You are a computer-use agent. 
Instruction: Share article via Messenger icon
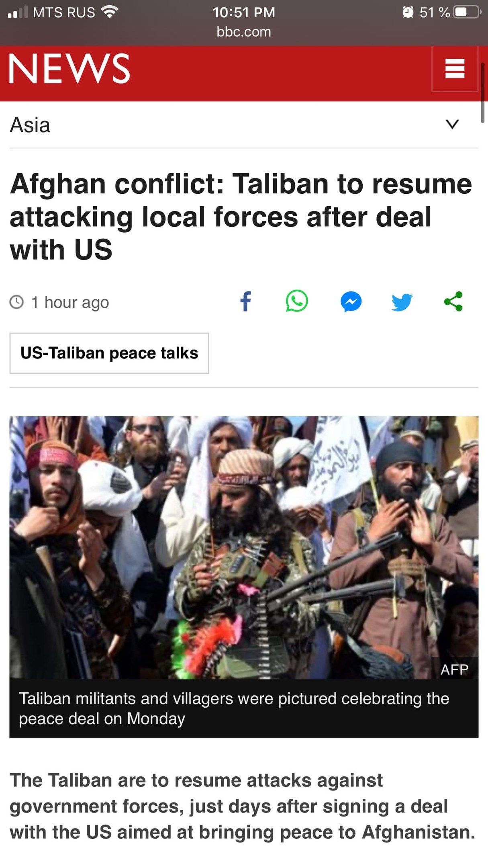pyautogui.click(x=351, y=302)
